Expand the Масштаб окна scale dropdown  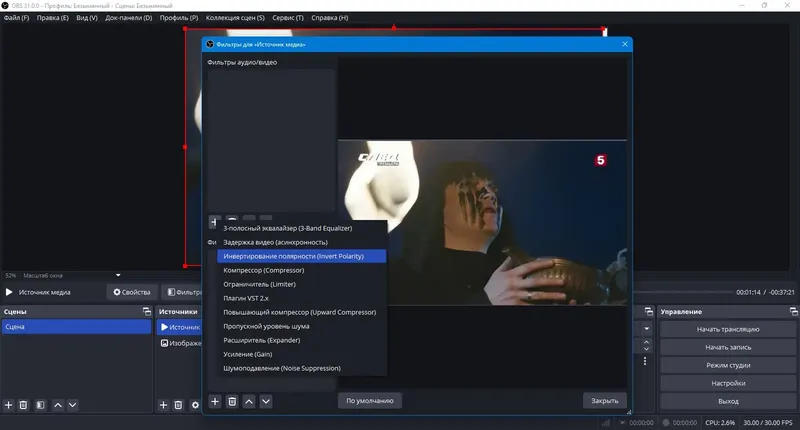[x=118, y=275]
